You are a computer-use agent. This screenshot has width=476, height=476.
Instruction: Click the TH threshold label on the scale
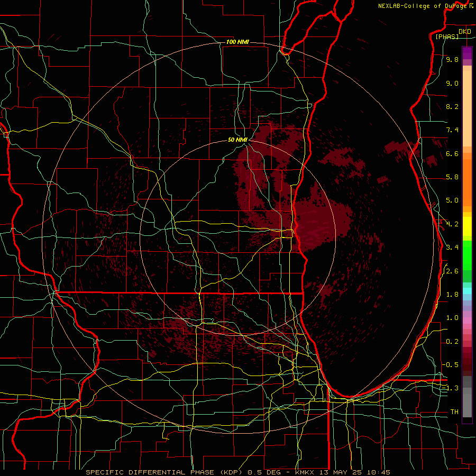coord(454,412)
